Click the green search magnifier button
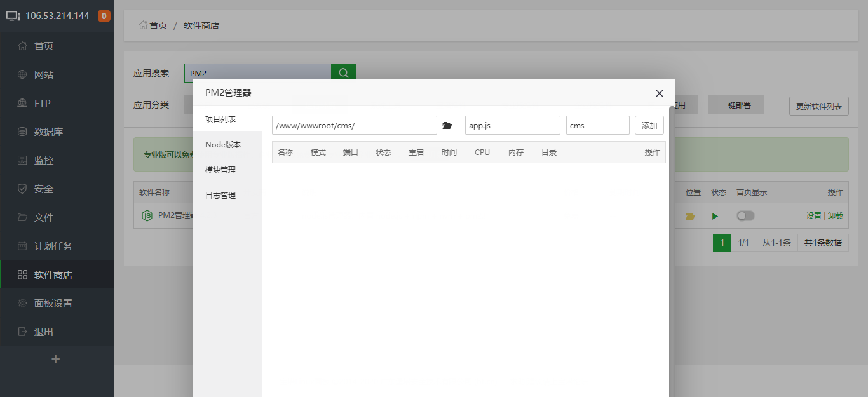This screenshot has height=397, width=868. [x=344, y=73]
